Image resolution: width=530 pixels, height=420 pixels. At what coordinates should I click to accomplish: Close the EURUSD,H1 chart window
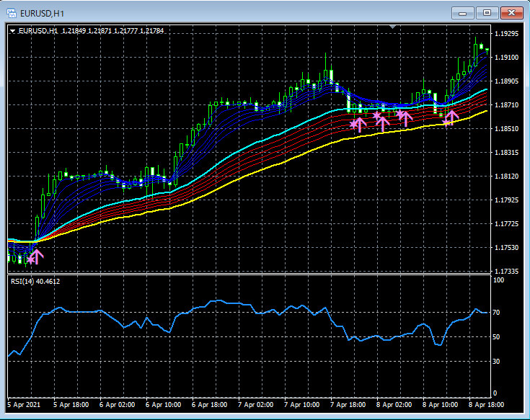pos(513,13)
